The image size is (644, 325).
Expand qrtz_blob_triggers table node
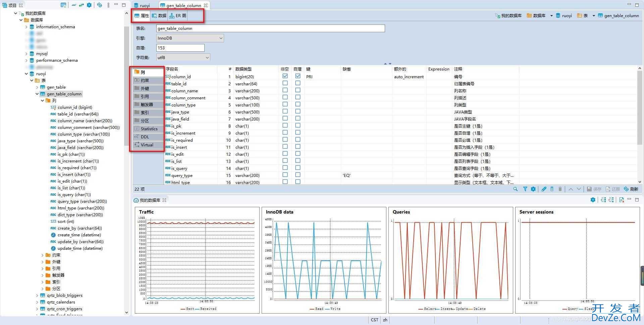(37, 295)
